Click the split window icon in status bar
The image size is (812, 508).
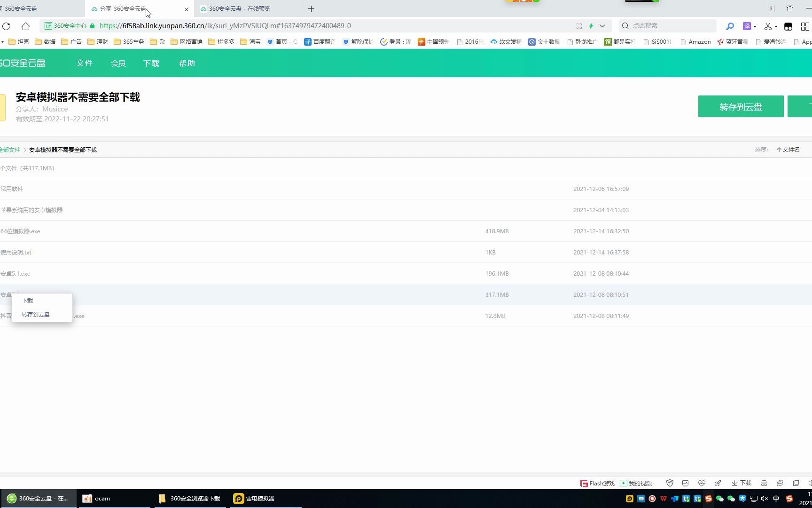(x=796, y=483)
